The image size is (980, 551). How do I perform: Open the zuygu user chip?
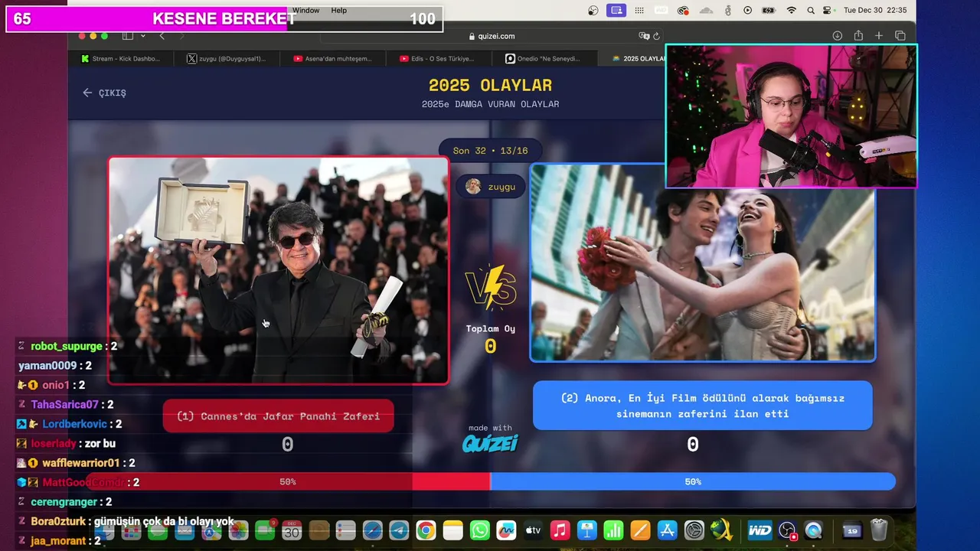click(491, 186)
